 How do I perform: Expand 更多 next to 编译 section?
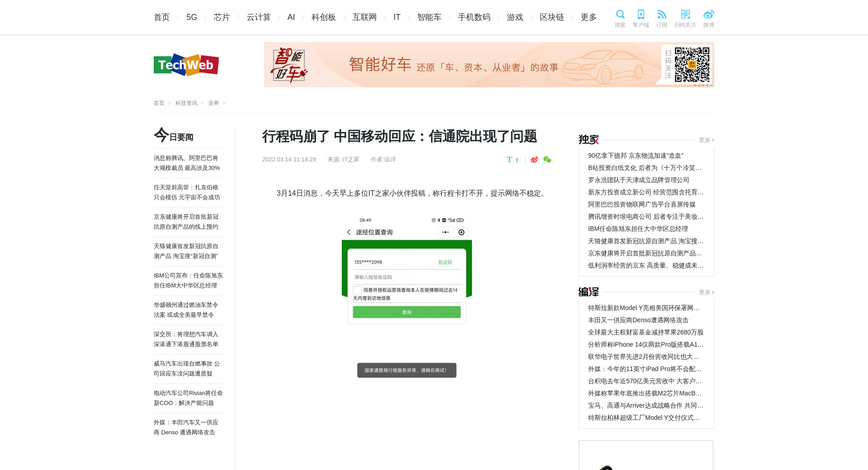point(706,292)
